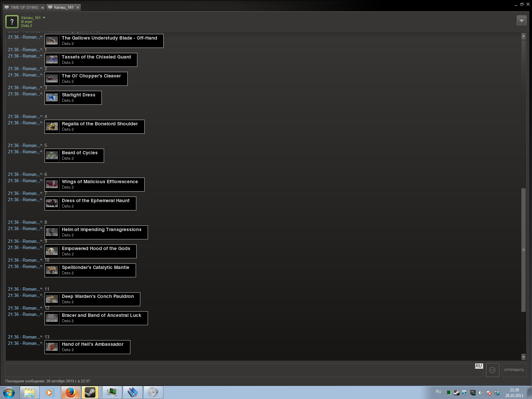Open Starlight Dress item icon
This screenshot has height=399, width=532.
[x=52, y=98]
